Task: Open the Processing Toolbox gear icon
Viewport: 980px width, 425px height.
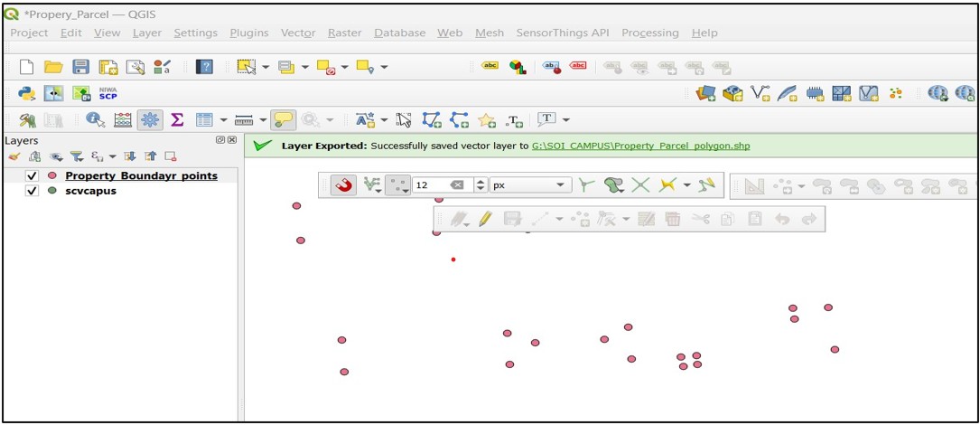Action: (150, 119)
